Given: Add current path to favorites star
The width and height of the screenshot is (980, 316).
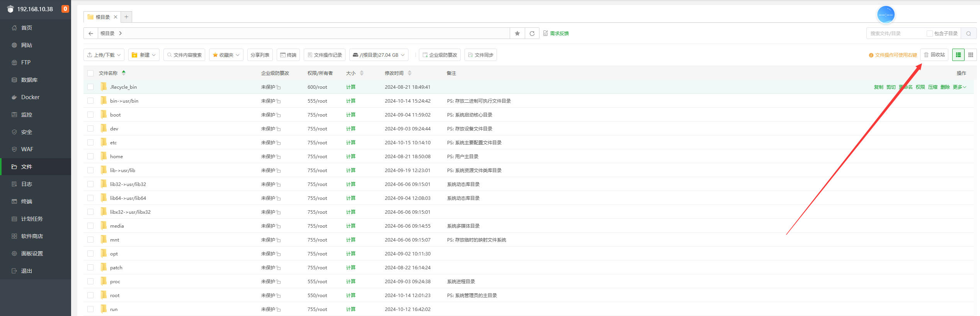Looking at the screenshot, I should [x=517, y=34].
